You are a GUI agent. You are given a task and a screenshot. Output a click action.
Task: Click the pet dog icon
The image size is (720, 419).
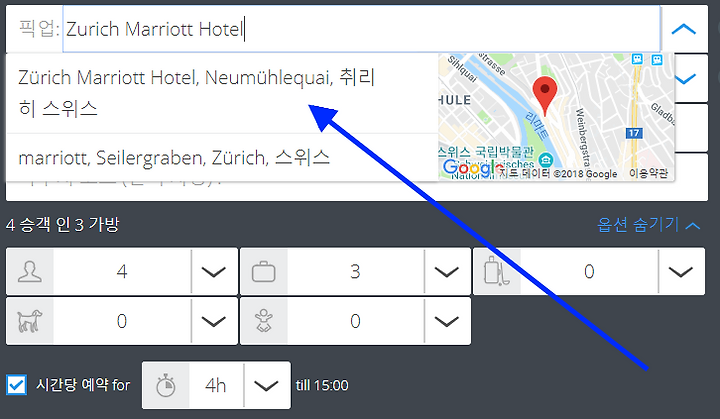tap(30, 321)
